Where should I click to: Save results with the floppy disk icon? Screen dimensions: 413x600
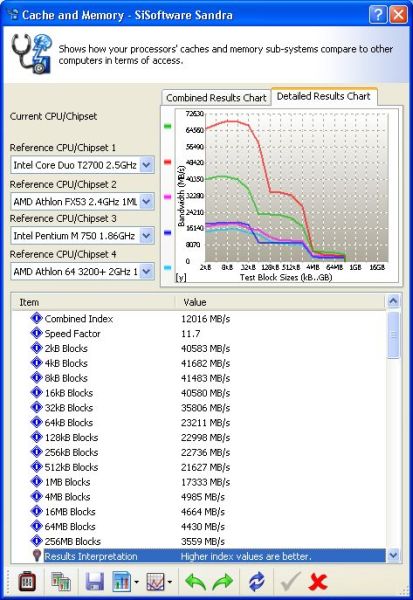(95, 582)
